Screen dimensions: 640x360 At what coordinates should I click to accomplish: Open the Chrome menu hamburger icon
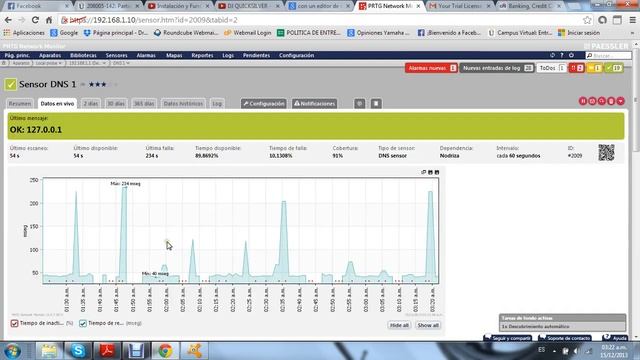pyautogui.click(x=632, y=20)
